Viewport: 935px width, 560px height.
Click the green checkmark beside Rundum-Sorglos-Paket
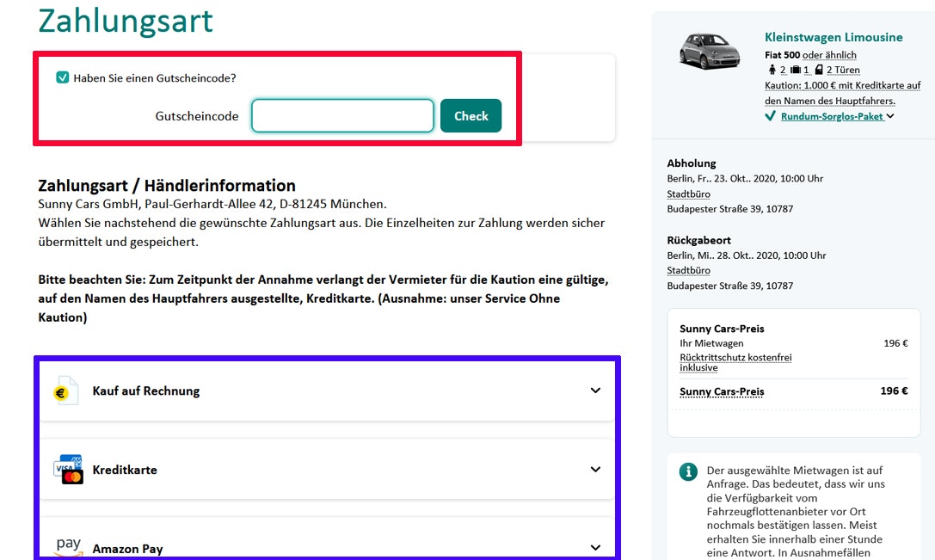click(x=770, y=116)
